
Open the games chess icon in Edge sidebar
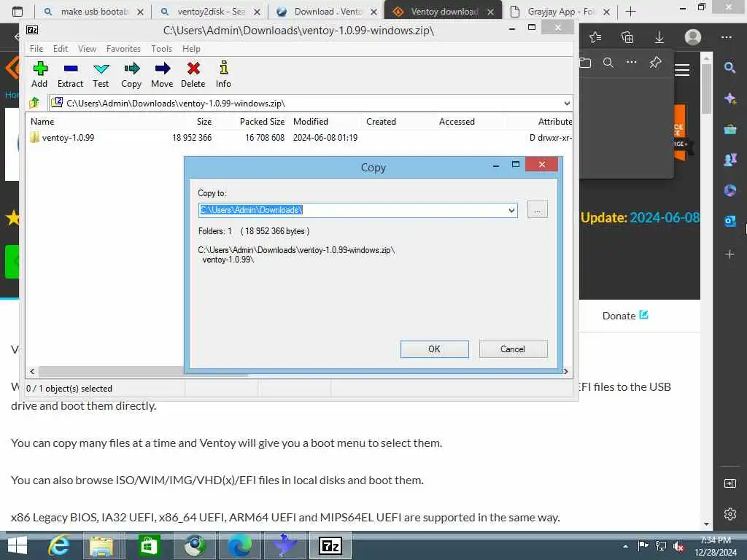(x=729, y=160)
